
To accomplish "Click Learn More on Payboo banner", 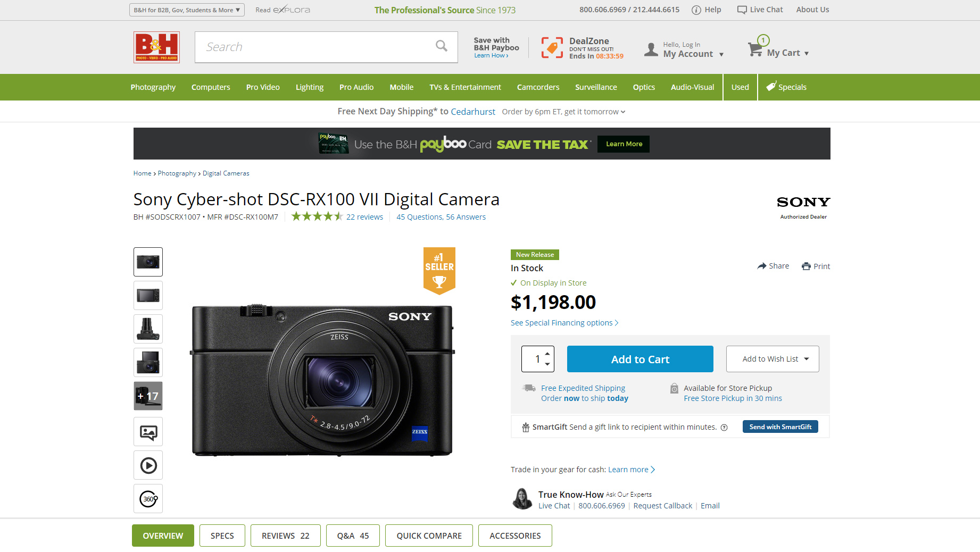I will [624, 144].
